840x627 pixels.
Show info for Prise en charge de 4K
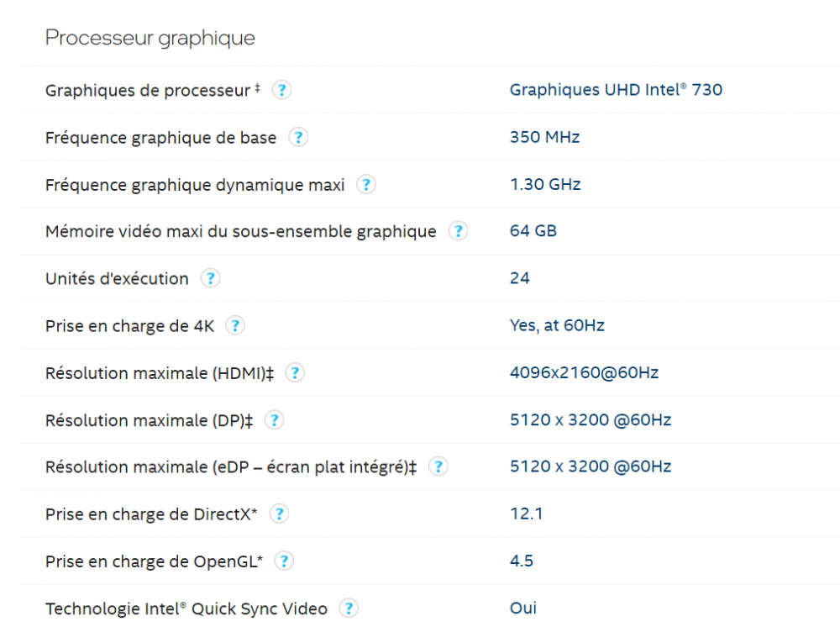pos(236,325)
